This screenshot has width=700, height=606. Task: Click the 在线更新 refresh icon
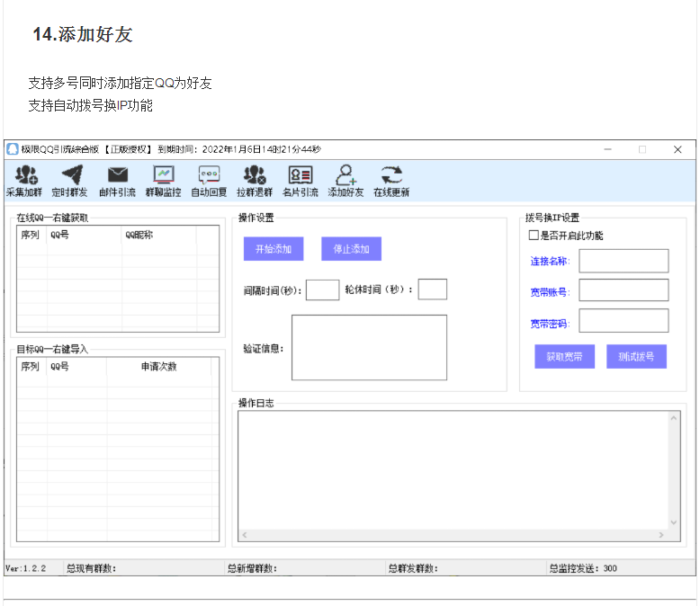[391, 175]
